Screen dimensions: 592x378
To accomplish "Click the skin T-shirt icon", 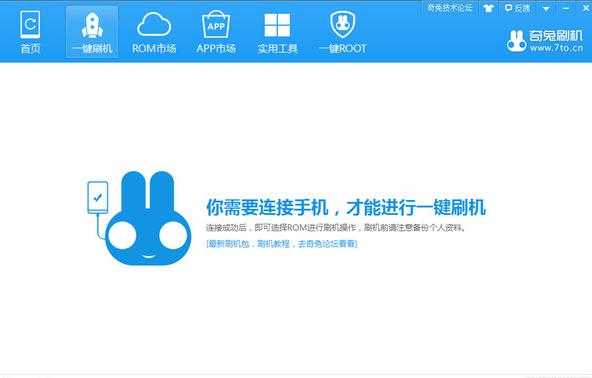I will (489, 8).
